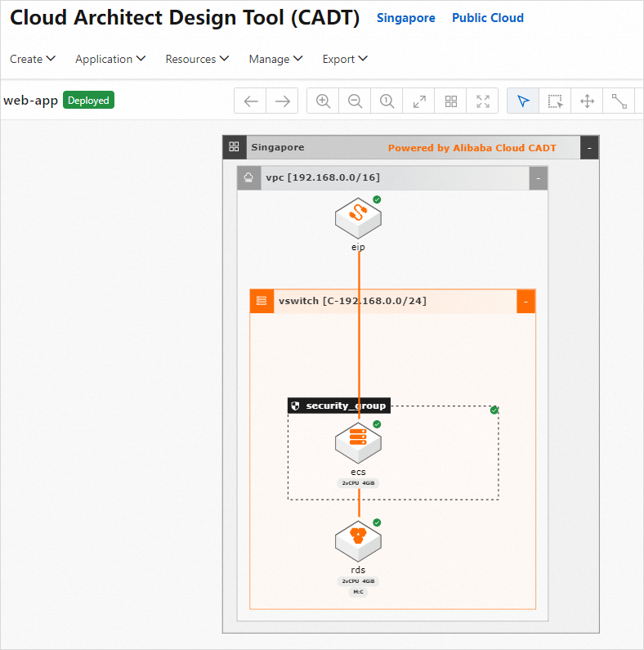Open the Application dropdown menu
This screenshot has height=650, width=644.
[x=110, y=59]
